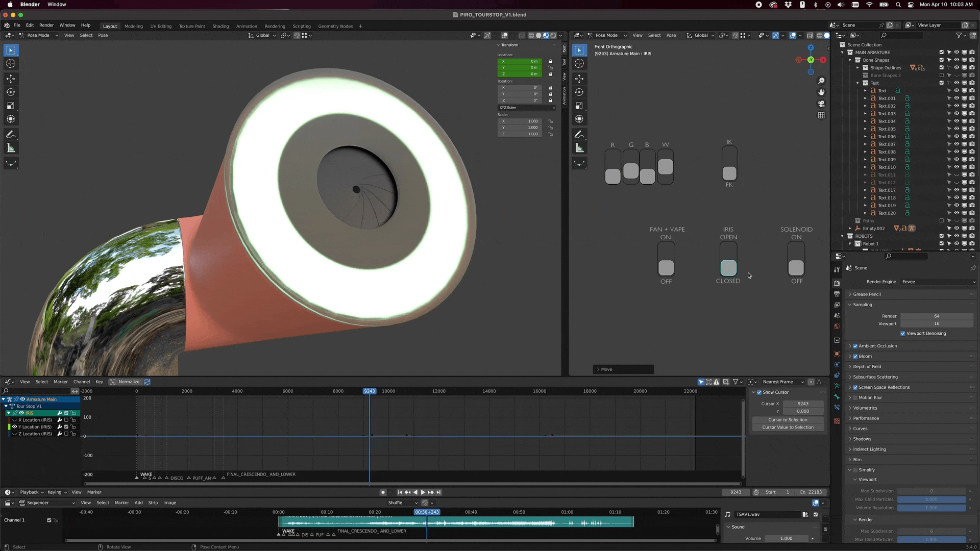Open the XYZ Euler rotation mode dropdown
This screenshot has width=980, height=551.
[527, 108]
